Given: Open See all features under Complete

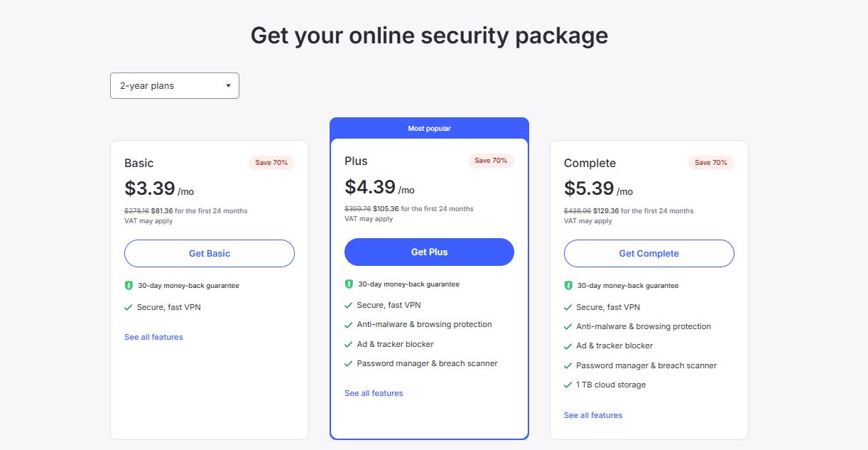Looking at the screenshot, I should tap(593, 415).
